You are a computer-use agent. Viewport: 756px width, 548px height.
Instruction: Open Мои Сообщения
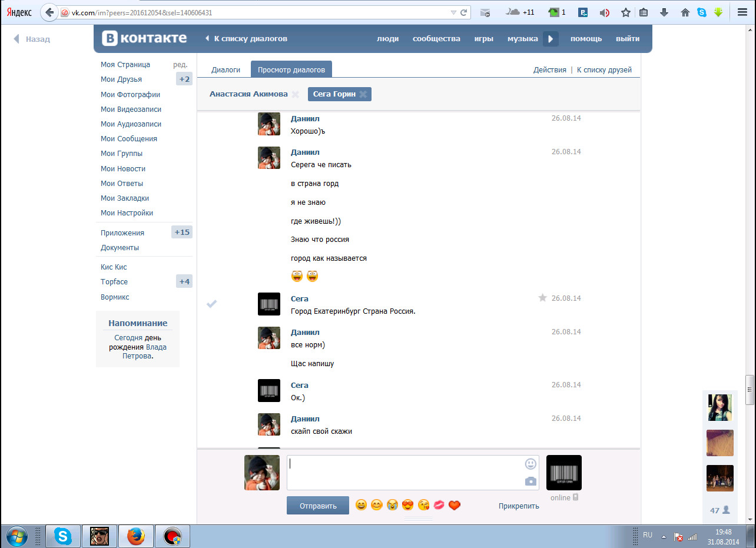(129, 138)
